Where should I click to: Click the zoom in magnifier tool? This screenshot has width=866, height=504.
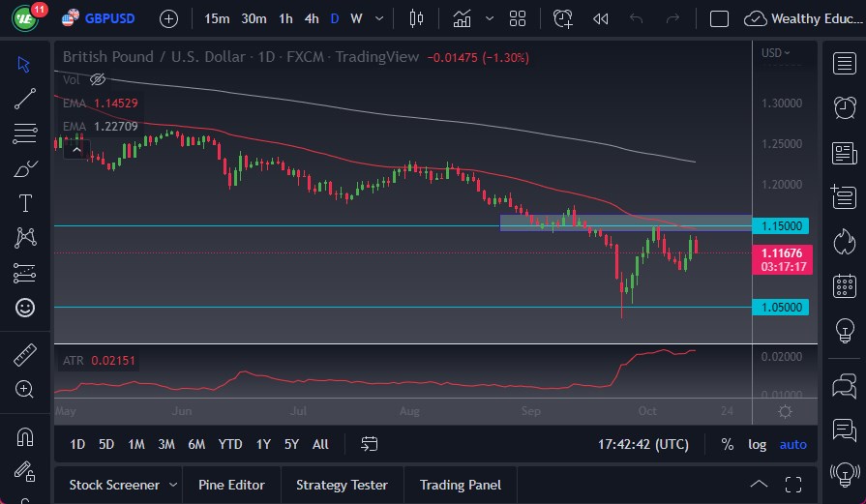(25, 389)
